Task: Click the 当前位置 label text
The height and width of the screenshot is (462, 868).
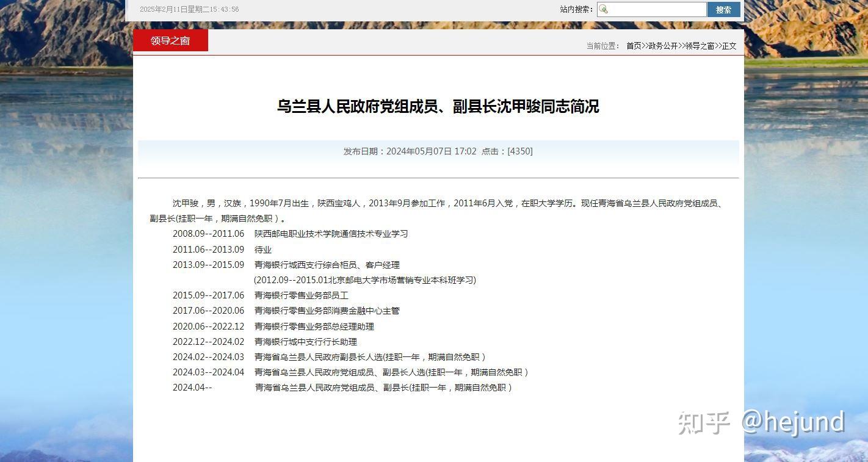Action: click(x=603, y=46)
